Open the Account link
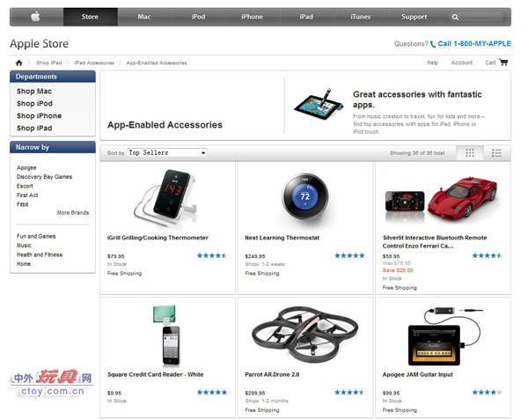This screenshot has height=420, width=528. tap(462, 63)
